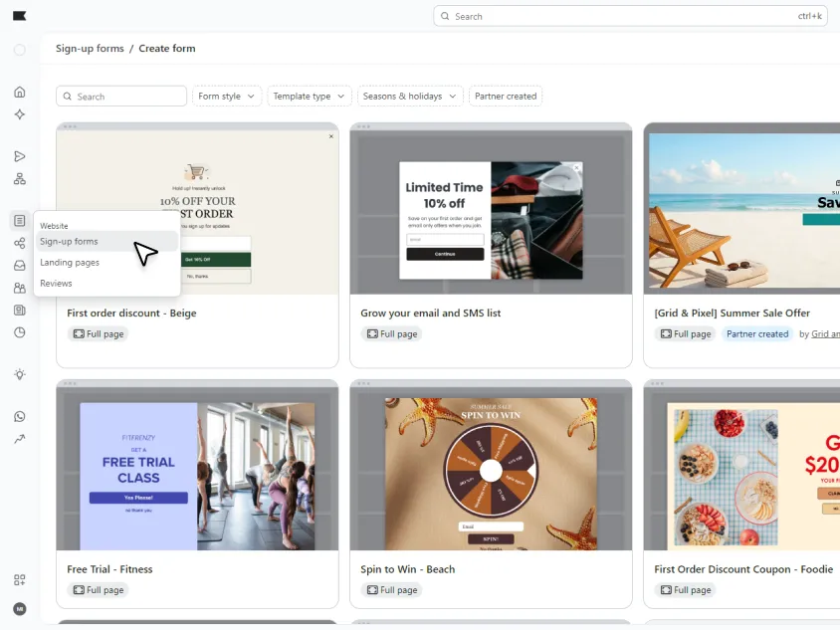Click the Grow your email and SMS list title

[431, 313]
